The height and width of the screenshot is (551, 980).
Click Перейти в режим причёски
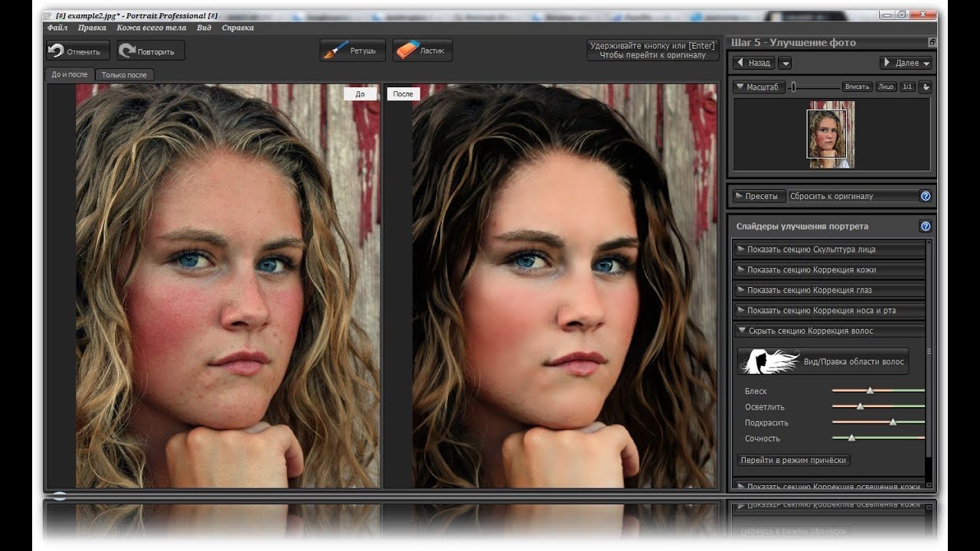(x=794, y=460)
